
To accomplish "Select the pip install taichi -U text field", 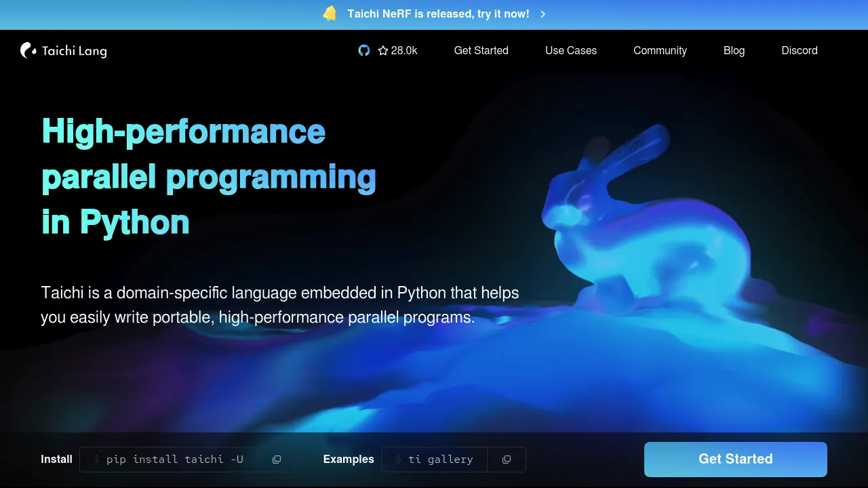I will (169, 460).
